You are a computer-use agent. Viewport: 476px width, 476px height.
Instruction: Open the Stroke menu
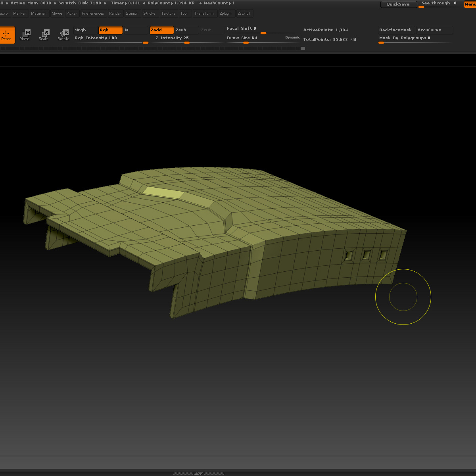point(150,13)
